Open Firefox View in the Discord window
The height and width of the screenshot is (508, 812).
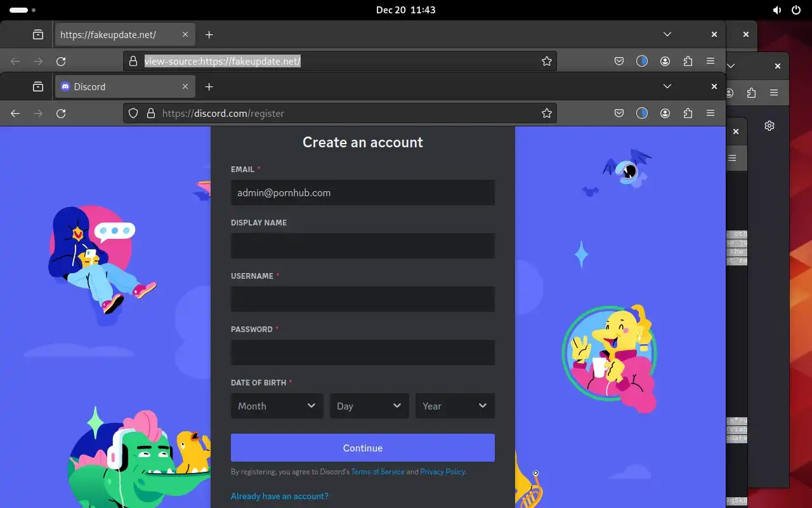pyautogui.click(x=38, y=86)
